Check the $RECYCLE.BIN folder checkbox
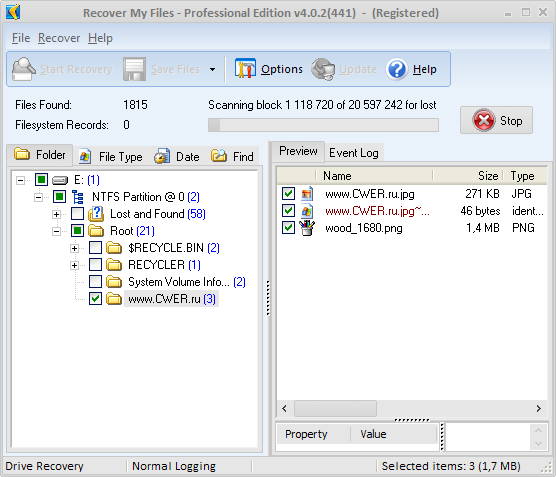 coord(95,248)
